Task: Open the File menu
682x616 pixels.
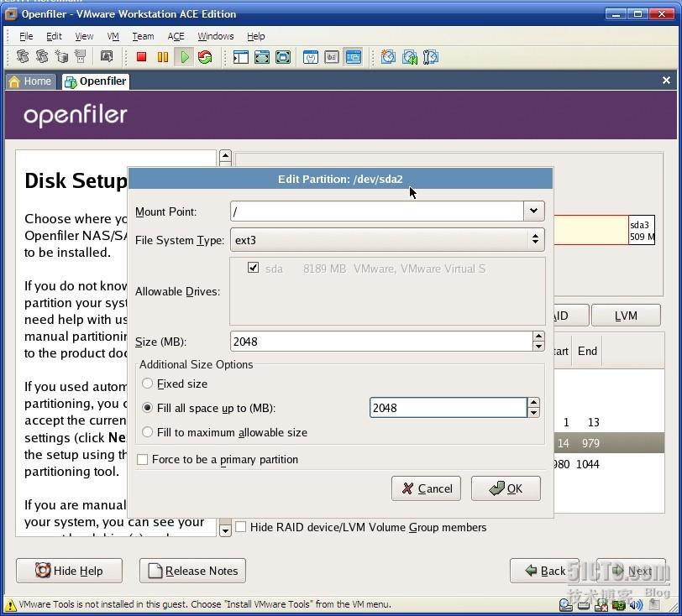Action: point(26,36)
